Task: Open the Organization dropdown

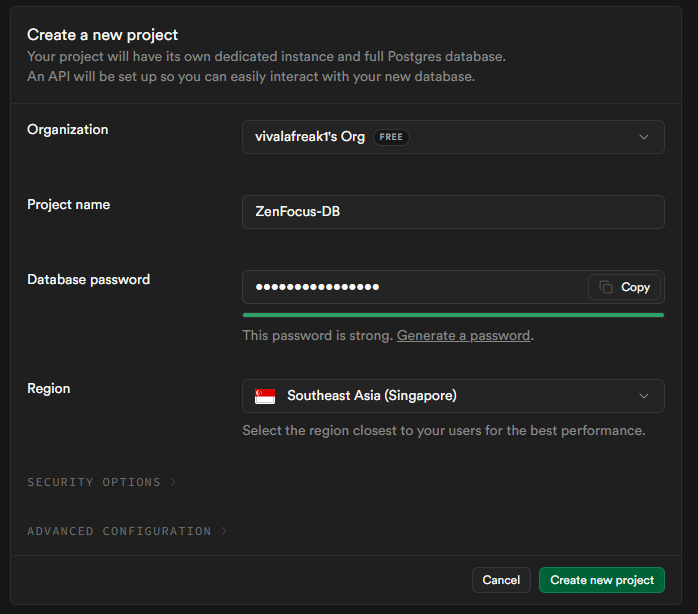Action: (452, 137)
